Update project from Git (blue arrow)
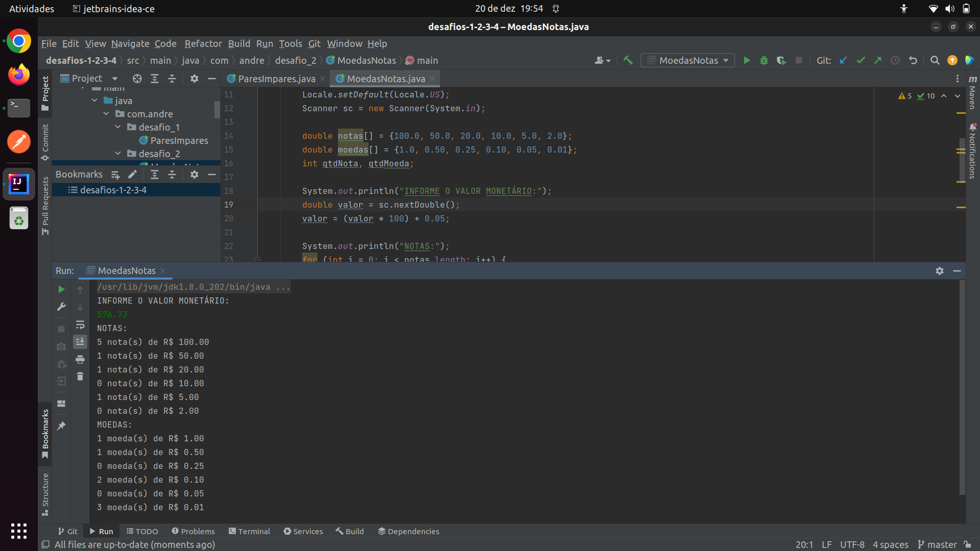 [x=843, y=60]
